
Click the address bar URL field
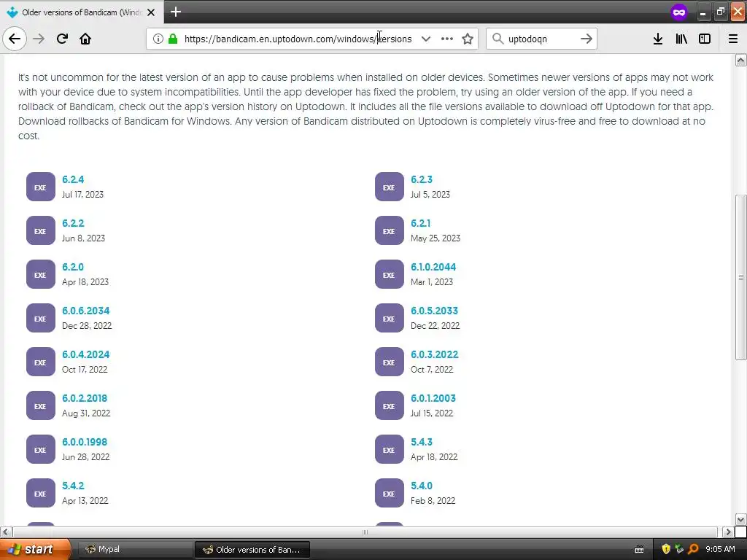(x=298, y=39)
